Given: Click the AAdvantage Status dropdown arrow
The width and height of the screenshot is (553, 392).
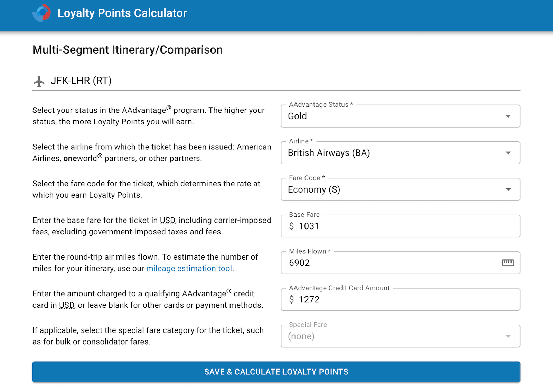Looking at the screenshot, I should (x=508, y=116).
